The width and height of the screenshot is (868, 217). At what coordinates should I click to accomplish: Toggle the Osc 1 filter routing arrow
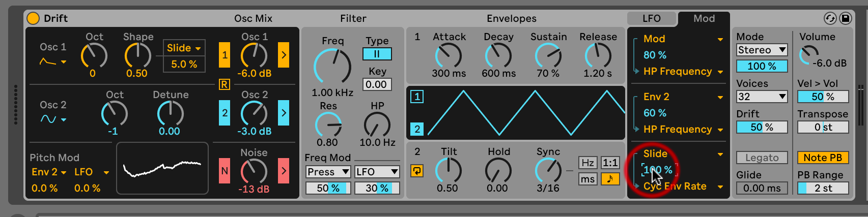(x=284, y=55)
